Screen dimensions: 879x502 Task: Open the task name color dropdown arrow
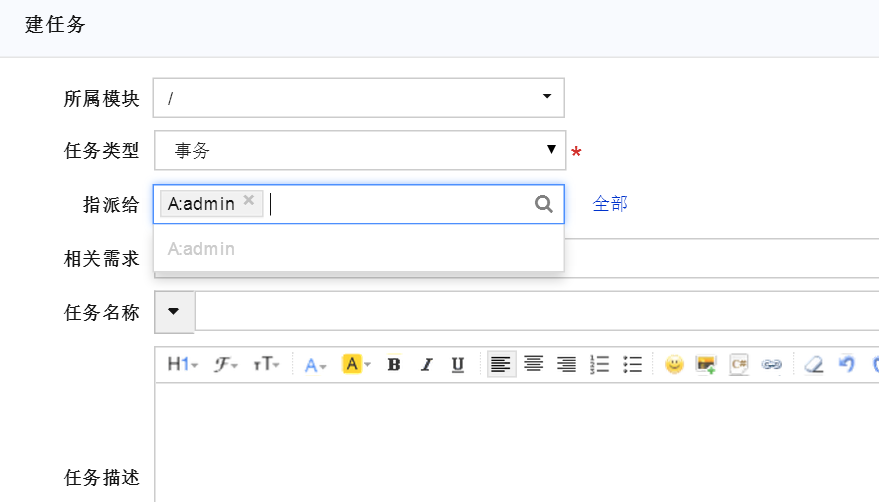pyautogui.click(x=174, y=311)
